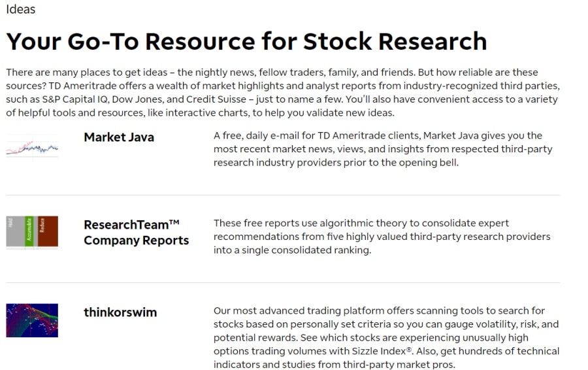Click the thinkorswim description paragraph

[386, 337]
